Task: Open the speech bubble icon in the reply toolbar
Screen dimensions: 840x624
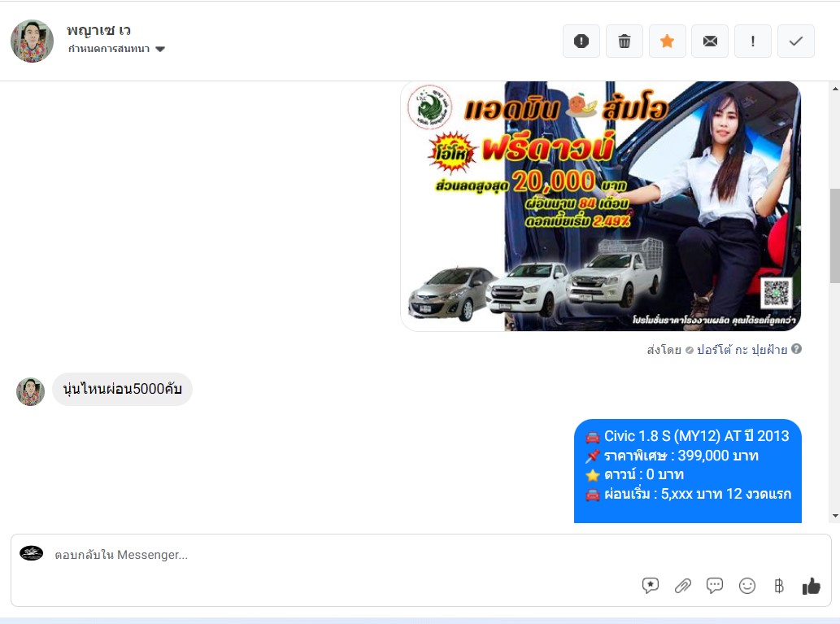Action: click(715, 586)
